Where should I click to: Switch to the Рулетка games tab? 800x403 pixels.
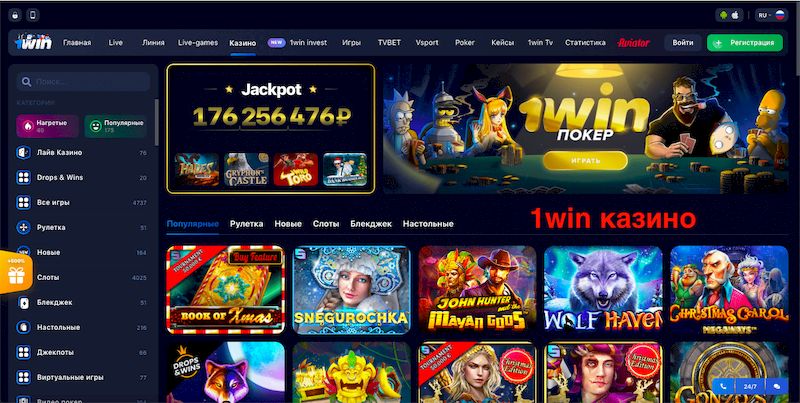[x=246, y=223]
